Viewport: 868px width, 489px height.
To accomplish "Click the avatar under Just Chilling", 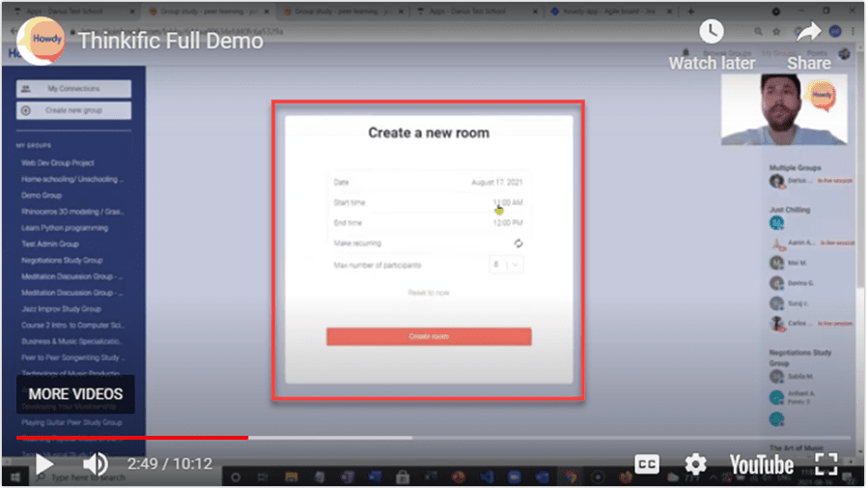I will (776, 222).
